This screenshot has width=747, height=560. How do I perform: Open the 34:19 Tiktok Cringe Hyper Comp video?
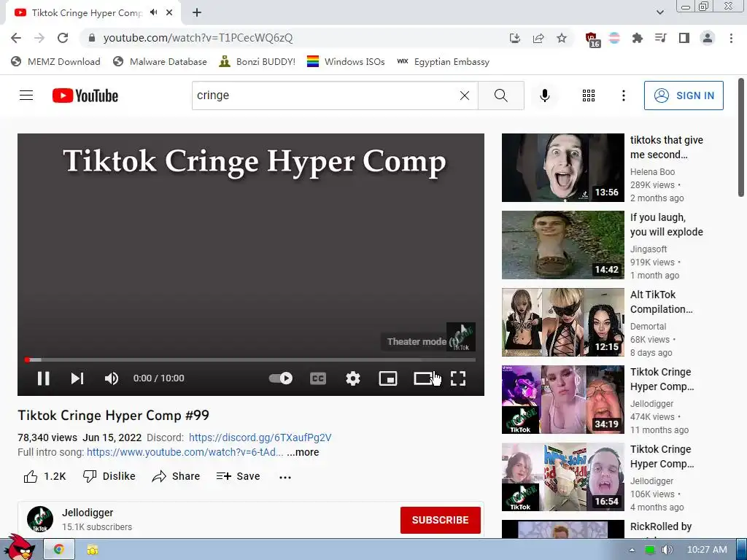tap(562, 400)
